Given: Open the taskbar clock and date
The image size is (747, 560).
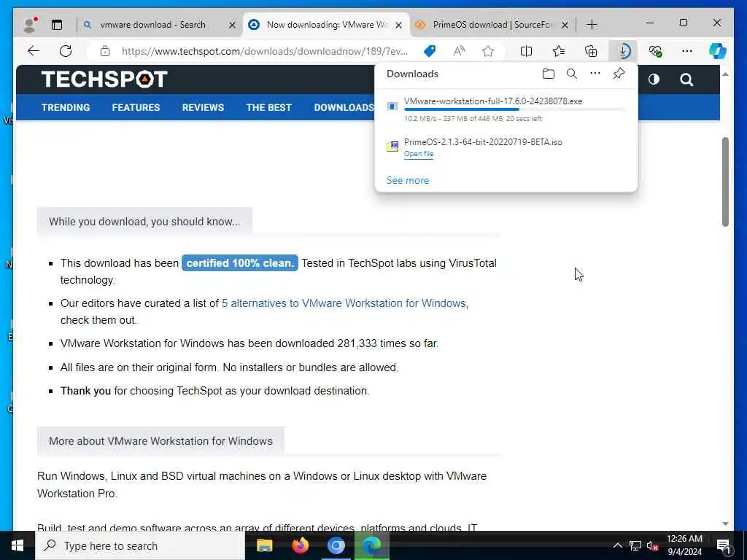Looking at the screenshot, I should click(684, 545).
